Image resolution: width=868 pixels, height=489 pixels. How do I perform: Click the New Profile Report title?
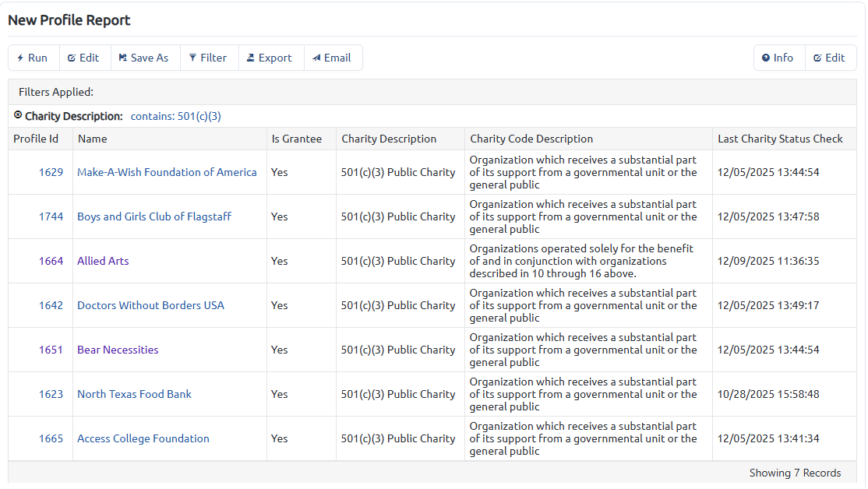coord(69,20)
